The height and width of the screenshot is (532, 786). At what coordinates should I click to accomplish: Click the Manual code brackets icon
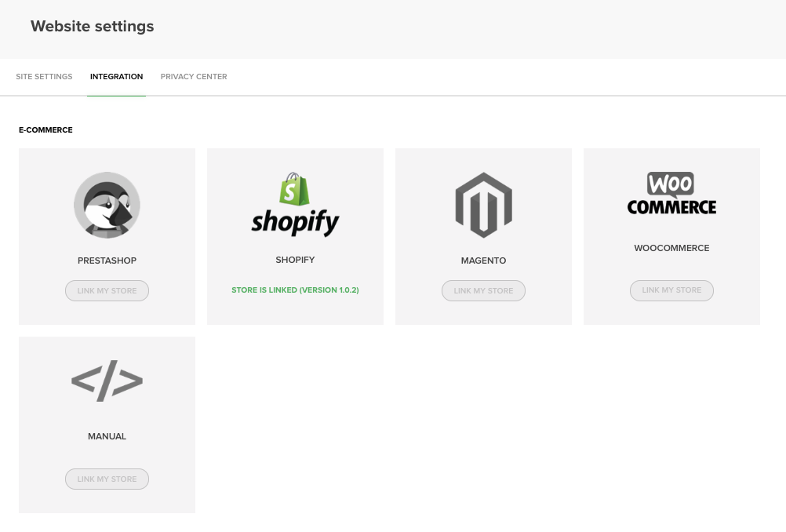coord(107,381)
